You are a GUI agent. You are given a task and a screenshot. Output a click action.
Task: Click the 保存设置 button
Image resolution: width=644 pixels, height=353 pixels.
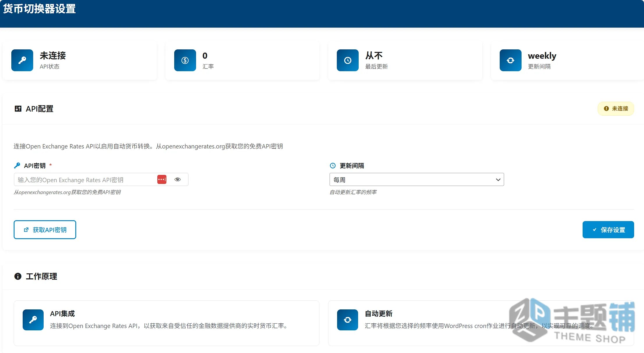(608, 230)
